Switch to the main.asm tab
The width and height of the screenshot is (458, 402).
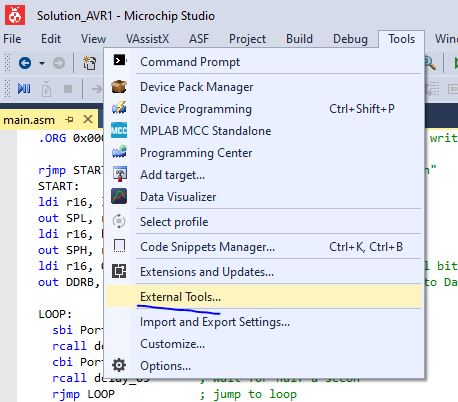coord(29,120)
